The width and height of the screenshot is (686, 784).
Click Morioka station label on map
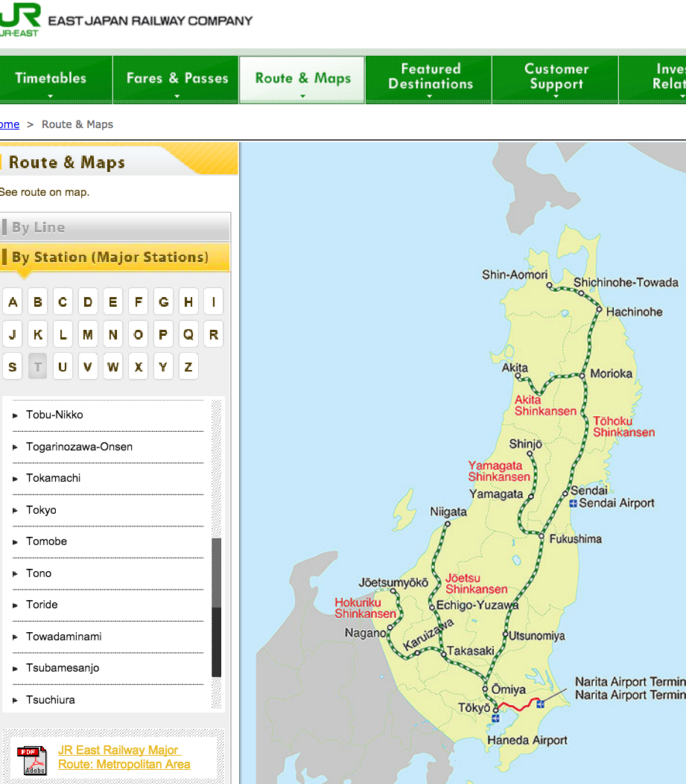coord(611,374)
